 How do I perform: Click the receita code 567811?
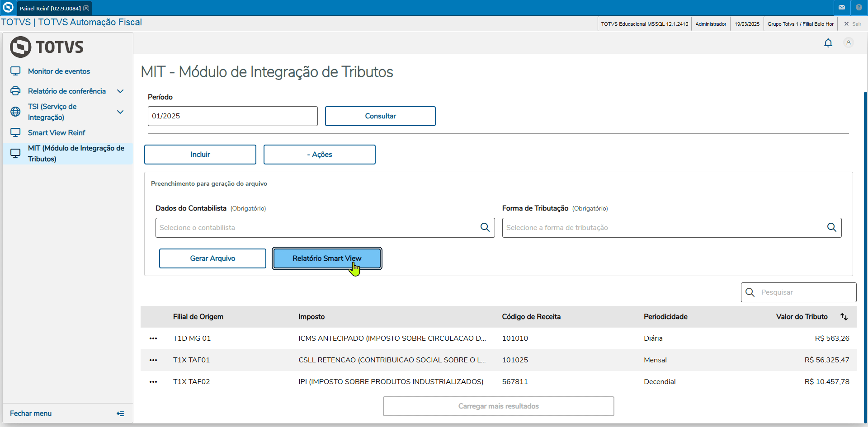515,382
